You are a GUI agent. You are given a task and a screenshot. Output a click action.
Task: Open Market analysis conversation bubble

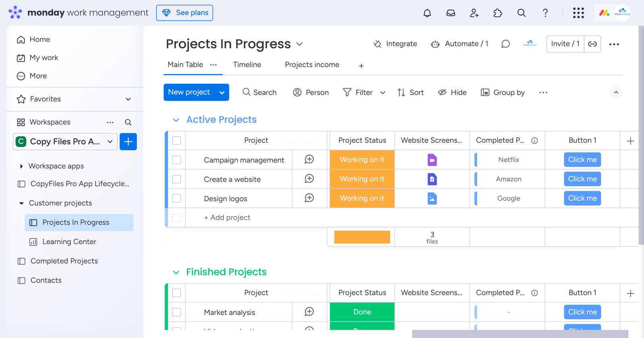coord(309,312)
